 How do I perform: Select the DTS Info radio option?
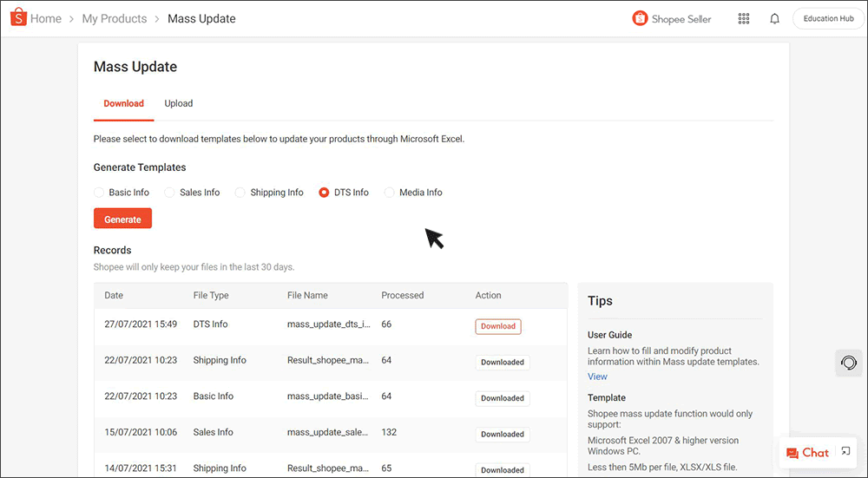(325, 193)
